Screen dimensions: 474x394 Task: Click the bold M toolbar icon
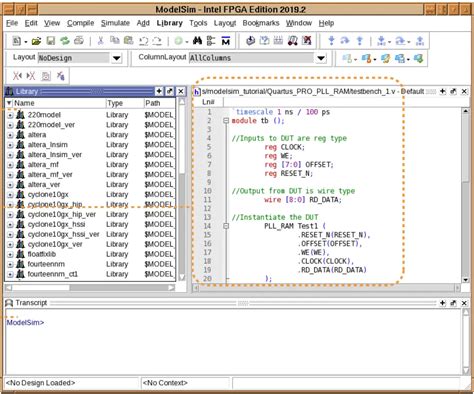(226, 41)
